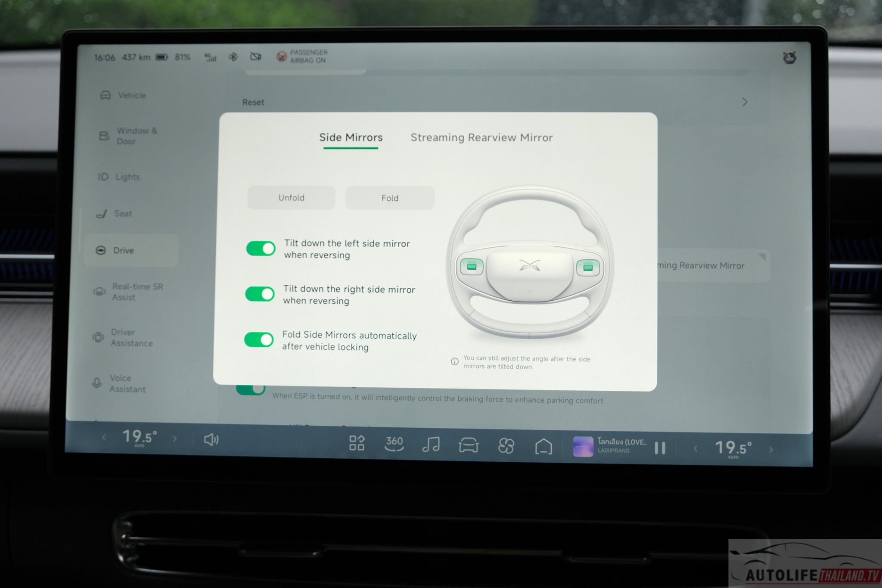Tap the battery level icon
Viewport: 882px width, 588px height.
(x=161, y=57)
